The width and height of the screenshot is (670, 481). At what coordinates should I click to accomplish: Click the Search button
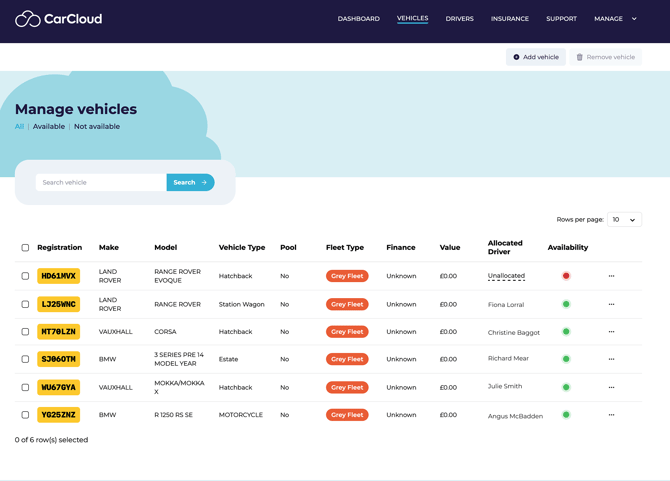click(190, 182)
